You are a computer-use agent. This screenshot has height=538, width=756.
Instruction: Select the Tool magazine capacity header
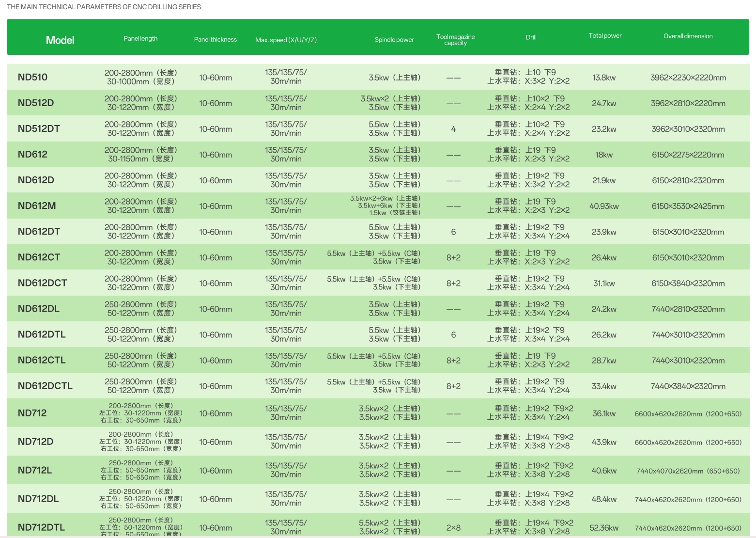[455, 40]
